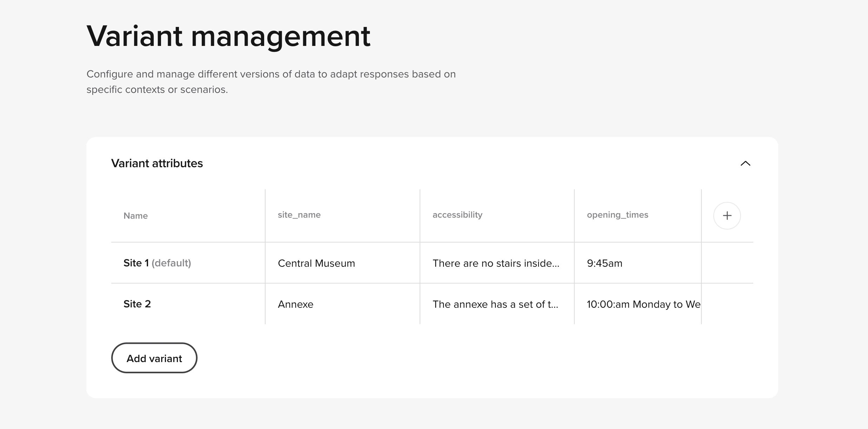Select the Site 2 row name
Image resolution: width=868 pixels, height=429 pixels.
pyautogui.click(x=137, y=304)
